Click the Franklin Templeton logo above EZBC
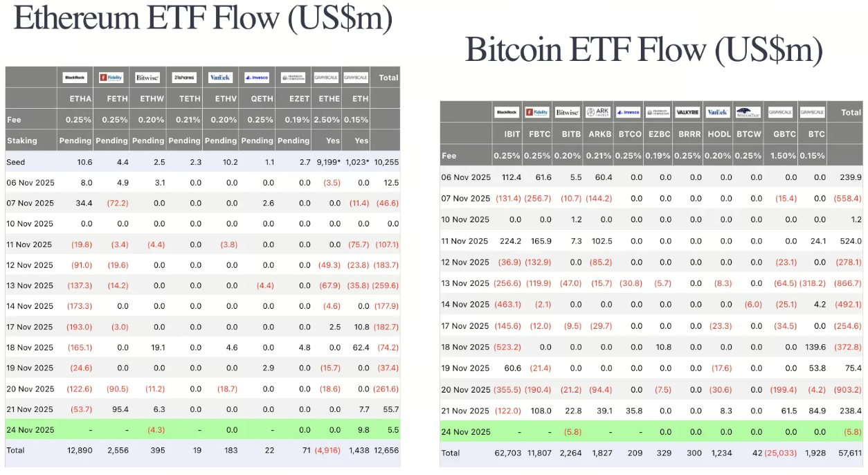The image size is (868, 475). (658, 112)
